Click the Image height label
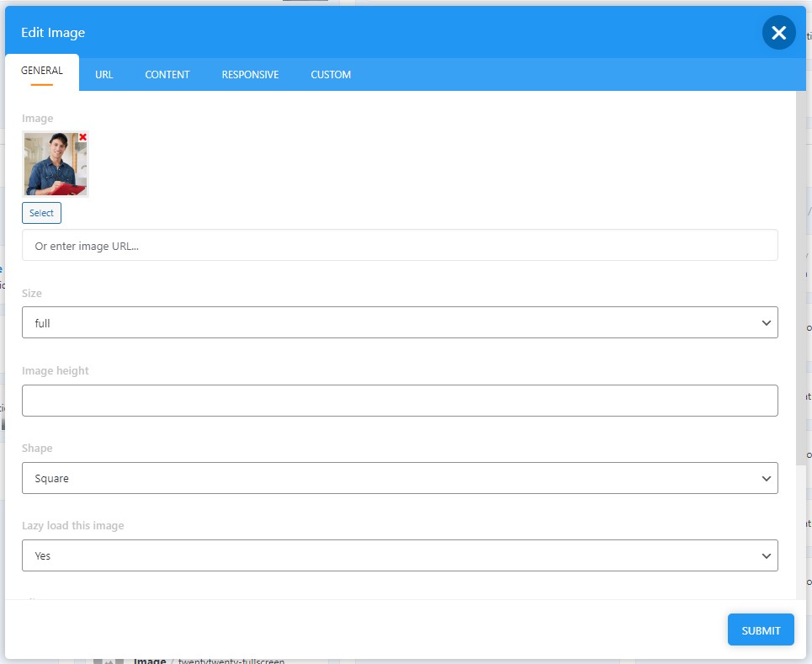This screenshot has height=664, width=812. 56,371
